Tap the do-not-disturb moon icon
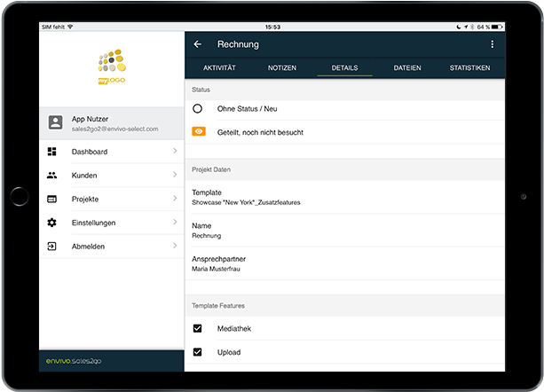Viewport: 544px width, 392px height. [x=459, y=27]
